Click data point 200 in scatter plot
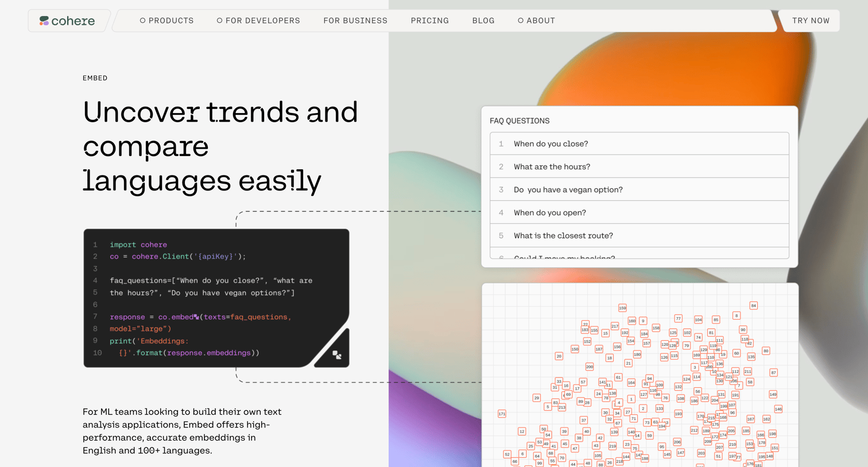This screenshot has height=467, width=868. coord(590,367)
